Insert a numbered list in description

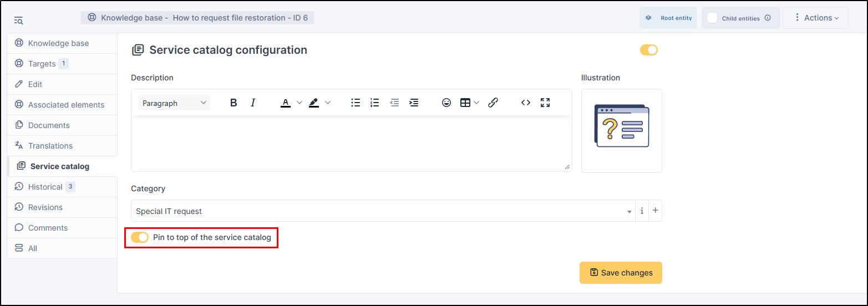[375, 103]
